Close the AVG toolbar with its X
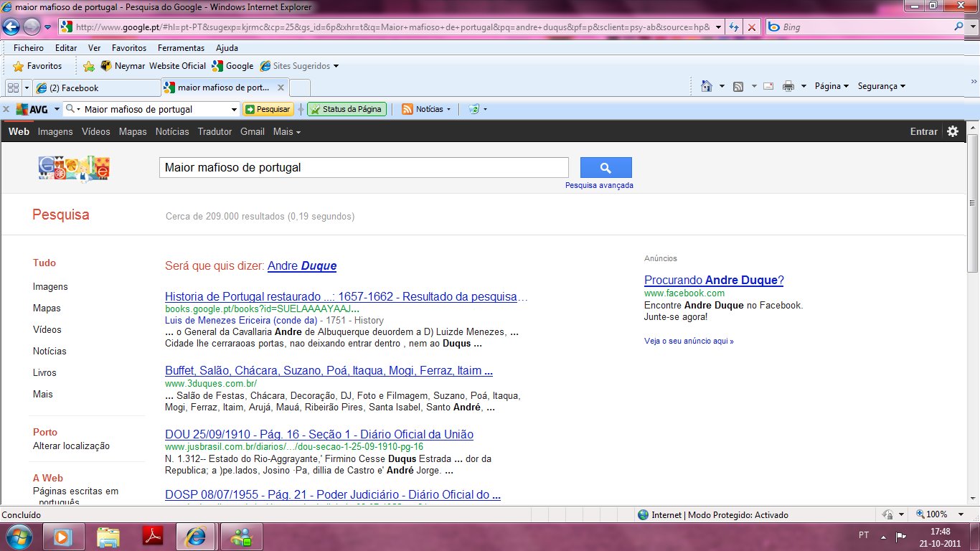This screenshot has height=551, width=980. click(6, 109)
